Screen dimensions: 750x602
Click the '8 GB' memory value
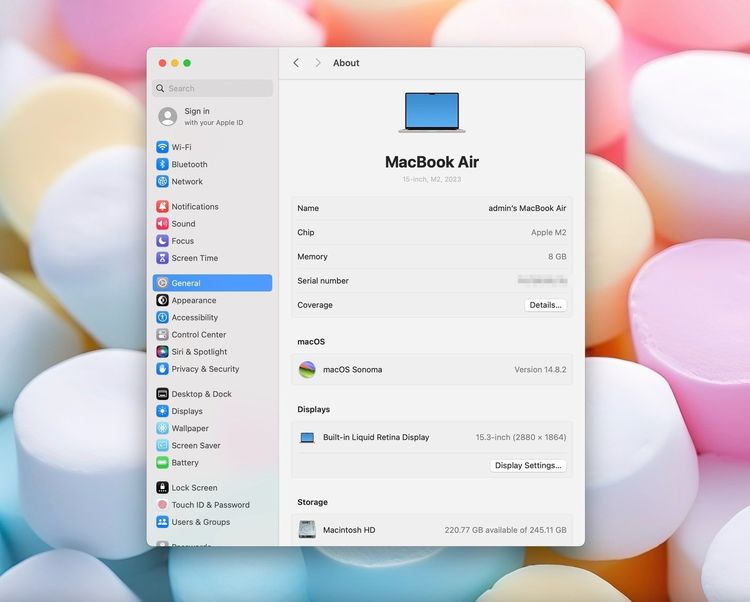coord(557,256)
